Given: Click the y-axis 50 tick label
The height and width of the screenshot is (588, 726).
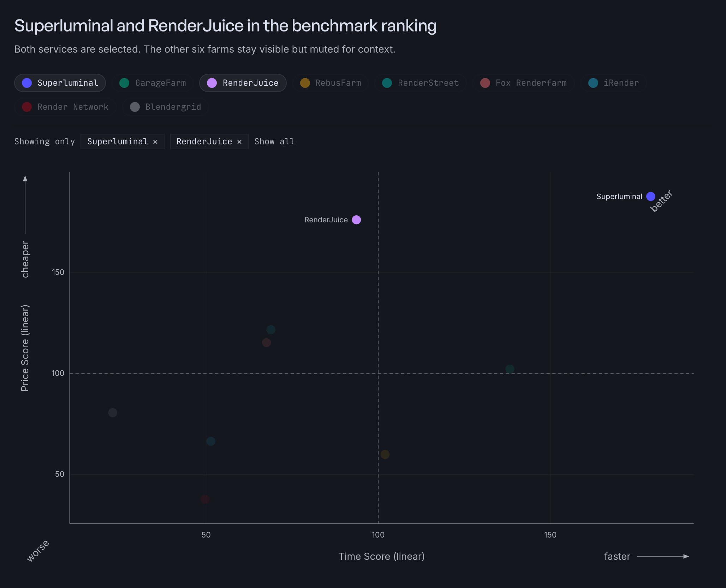Looking at the screenshot, I should coord(60,474).
